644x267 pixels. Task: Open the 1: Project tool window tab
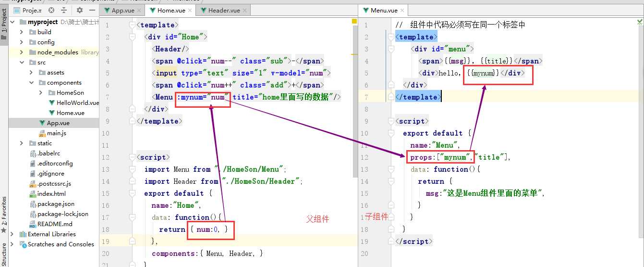[4, 24]
